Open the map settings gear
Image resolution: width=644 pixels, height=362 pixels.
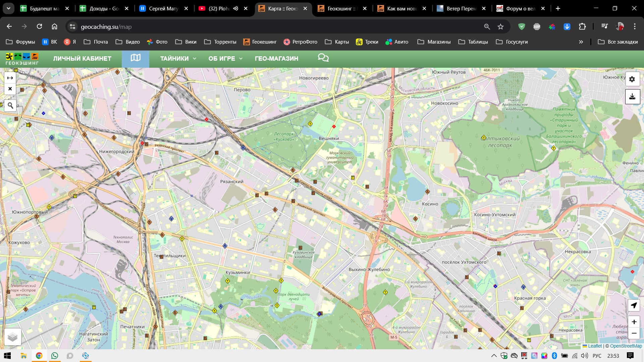(632, 79)
